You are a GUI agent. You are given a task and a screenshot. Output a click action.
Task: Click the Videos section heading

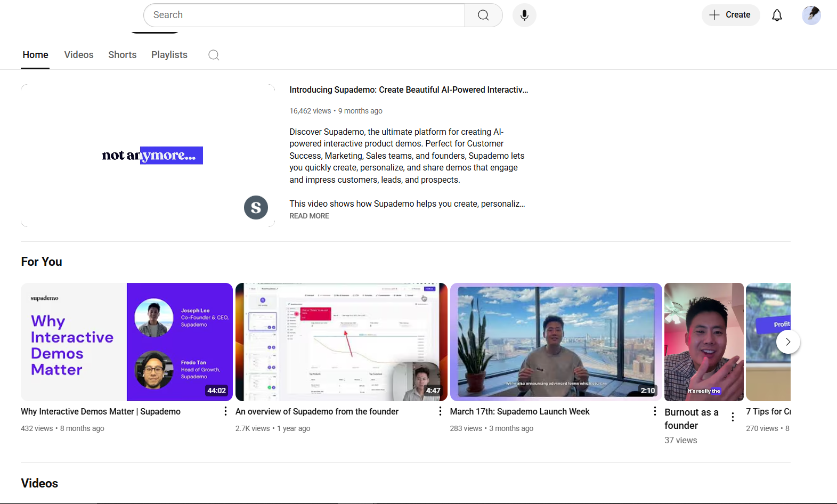[39, 483]
